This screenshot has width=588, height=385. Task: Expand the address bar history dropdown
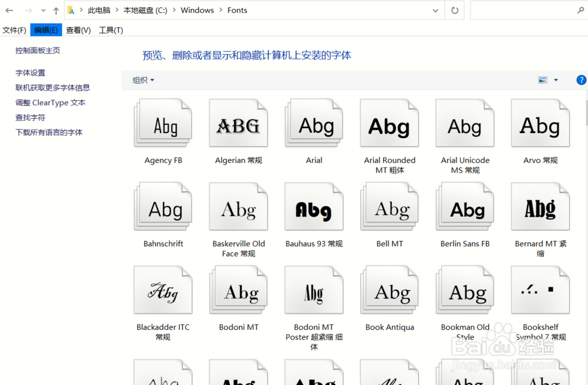435,11
